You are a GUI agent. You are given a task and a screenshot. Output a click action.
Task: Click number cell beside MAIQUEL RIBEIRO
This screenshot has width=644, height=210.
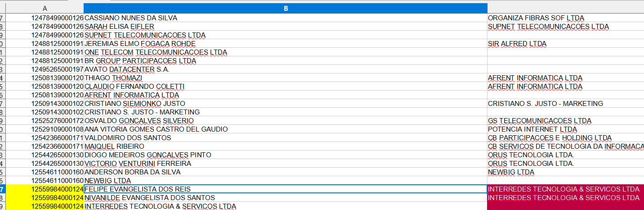(45, 146)
